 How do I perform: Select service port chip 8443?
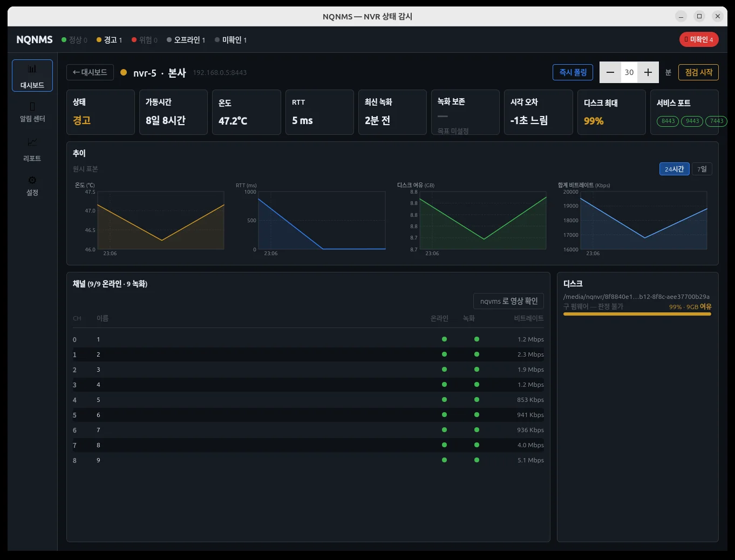pos(668,121)
